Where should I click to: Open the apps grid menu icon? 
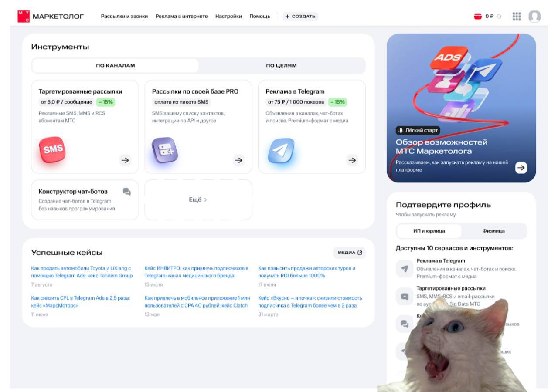517,17
